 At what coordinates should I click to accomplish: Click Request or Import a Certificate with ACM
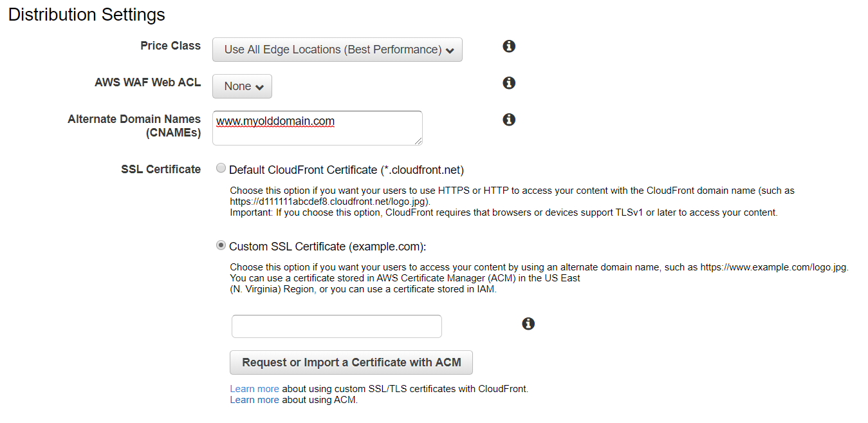point(351,362)
